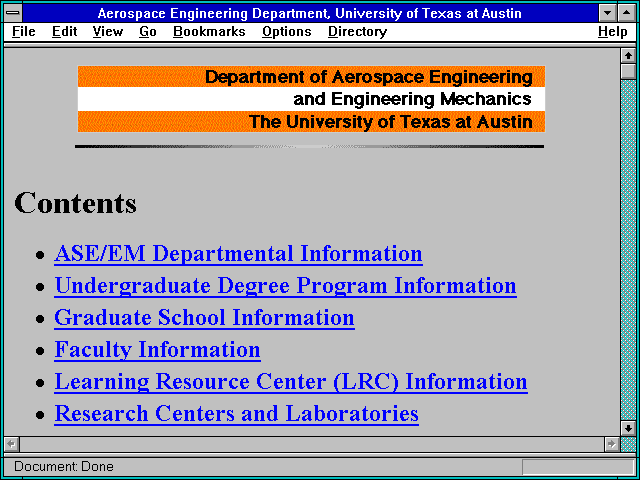The image size is (640, 480).
Task: Open the window control menu box
Action: [x=13, y=13]
